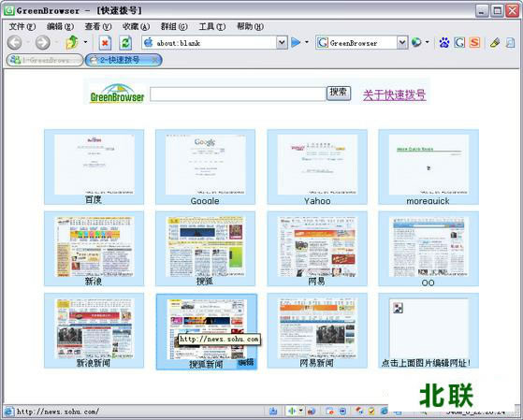
Task: Open the morequick speed dial thumbnail
Action: 429,167
